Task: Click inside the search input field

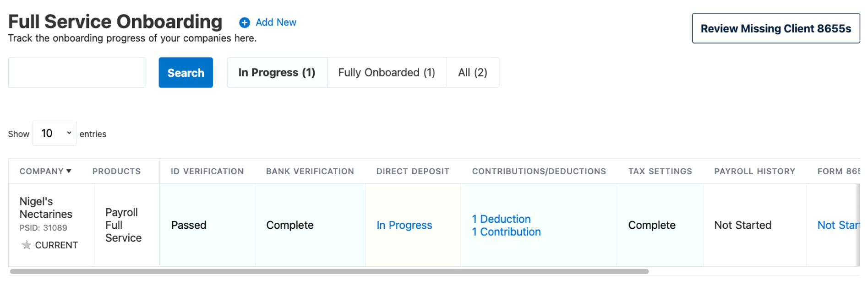Action: click(76, 72)
